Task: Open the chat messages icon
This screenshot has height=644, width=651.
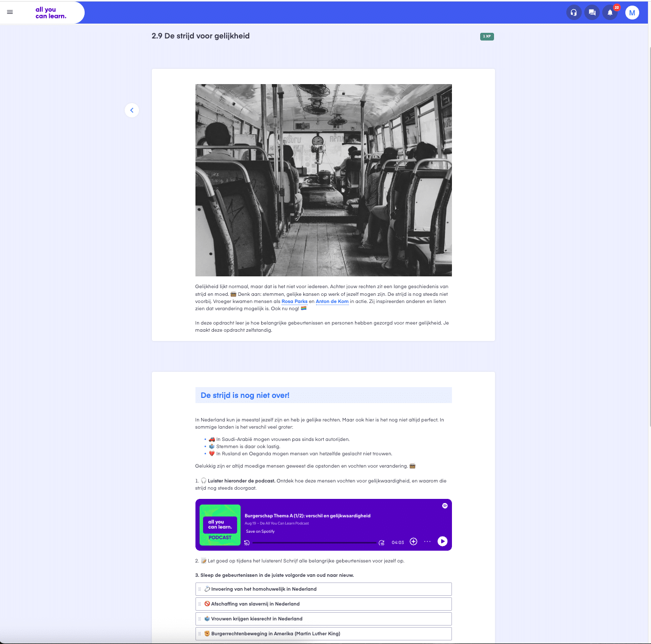Action: (x=592, y=12)
